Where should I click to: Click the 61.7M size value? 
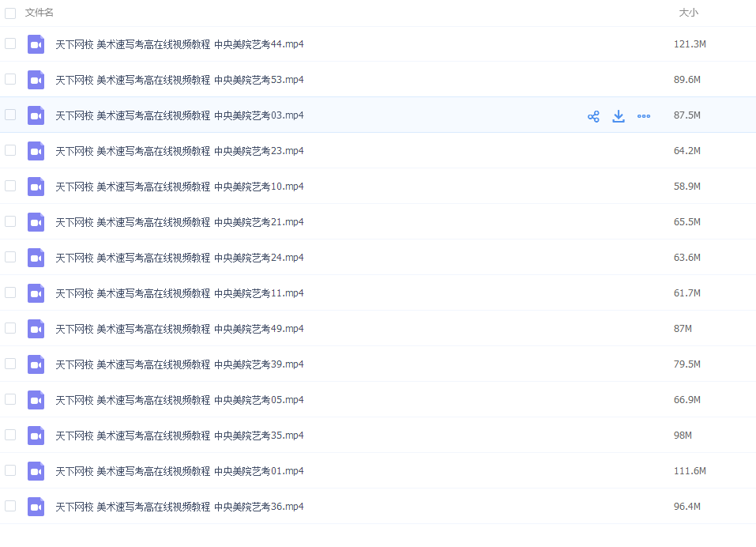[x=687, y=293]
